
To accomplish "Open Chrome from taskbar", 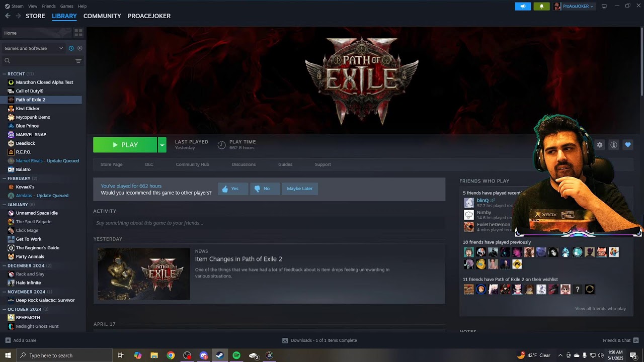I will [171, 355].
